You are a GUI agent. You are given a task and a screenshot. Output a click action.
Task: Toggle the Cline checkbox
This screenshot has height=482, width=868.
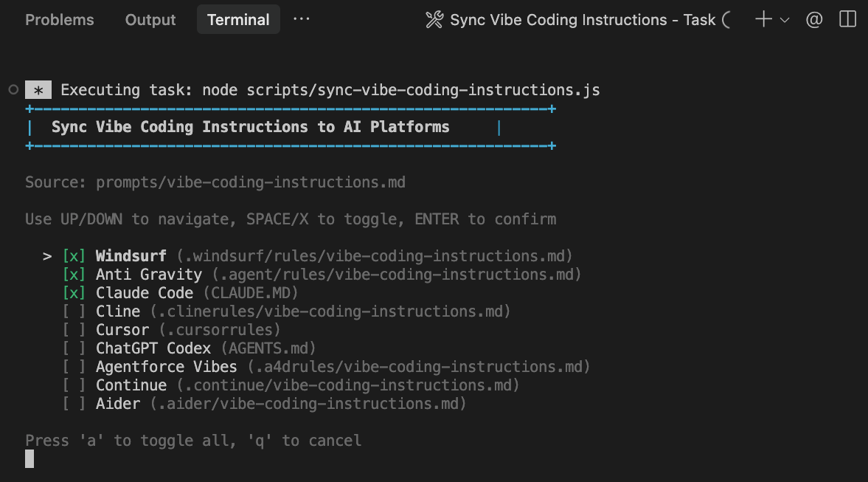(74, 311)
